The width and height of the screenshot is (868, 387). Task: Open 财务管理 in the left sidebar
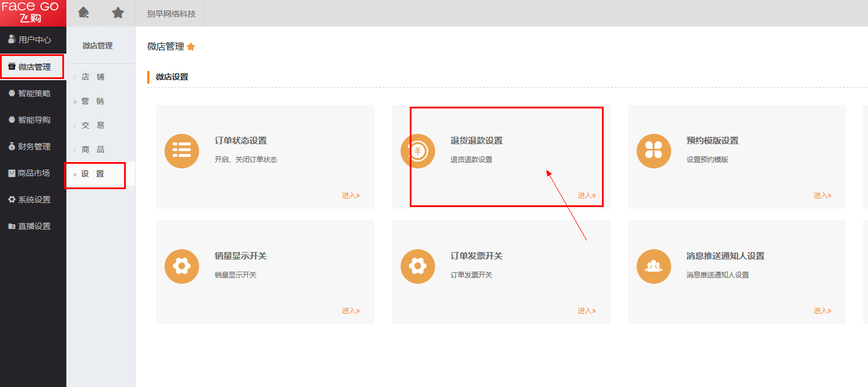pos(34,146)
